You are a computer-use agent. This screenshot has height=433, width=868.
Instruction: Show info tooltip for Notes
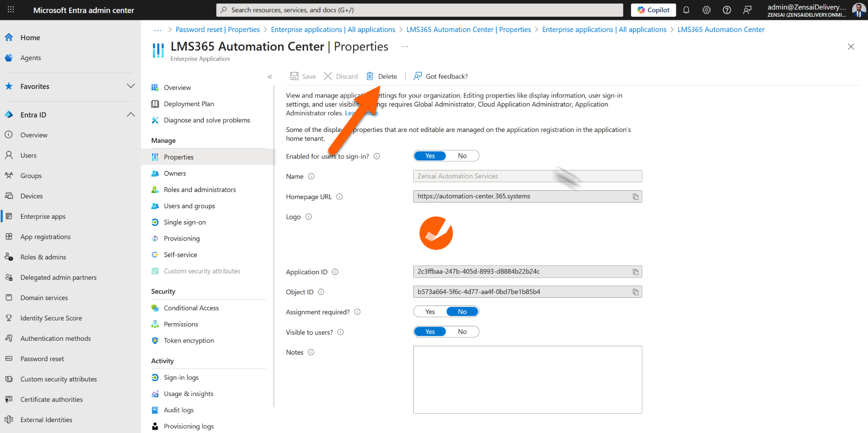click(x=311, y=352)
